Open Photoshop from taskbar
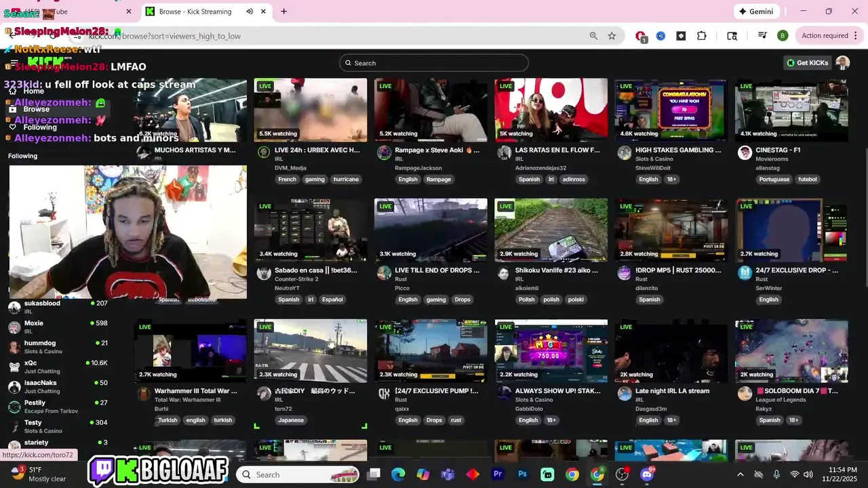 [x=522, y=474]
